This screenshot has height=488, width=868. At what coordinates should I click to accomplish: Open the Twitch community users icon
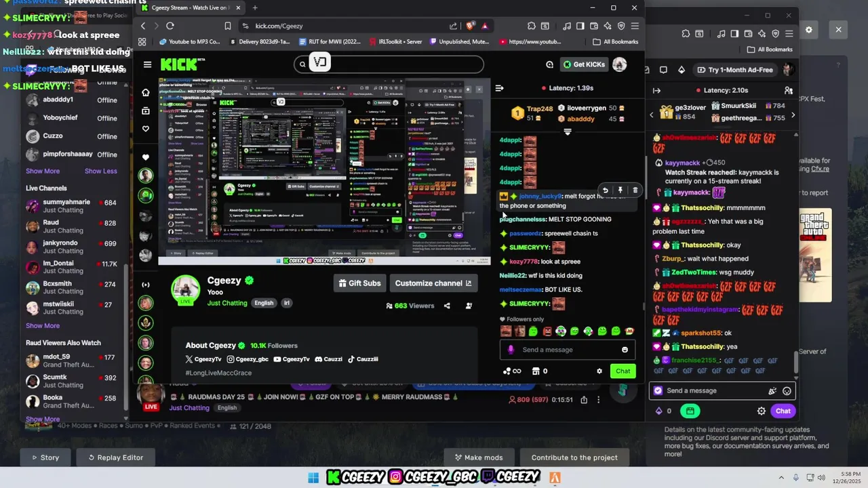(x=789, y=90)
